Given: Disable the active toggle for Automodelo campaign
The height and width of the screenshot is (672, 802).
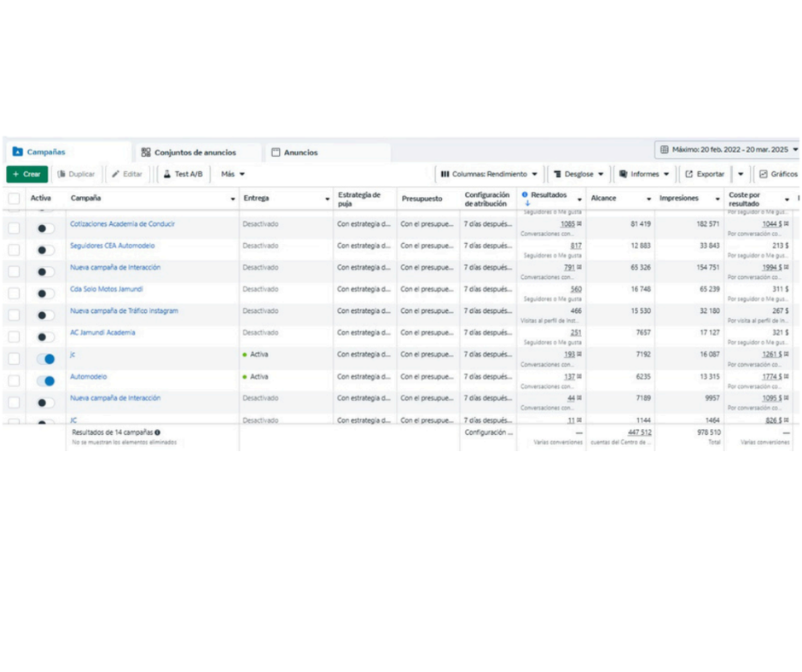Looking at the screenshot, I should click(45, 380).
